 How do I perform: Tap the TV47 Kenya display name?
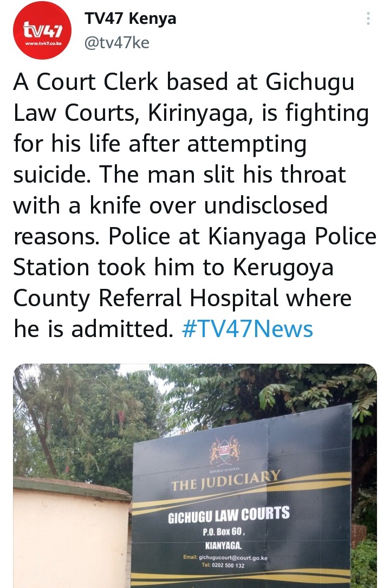click(x=131, y=18)
